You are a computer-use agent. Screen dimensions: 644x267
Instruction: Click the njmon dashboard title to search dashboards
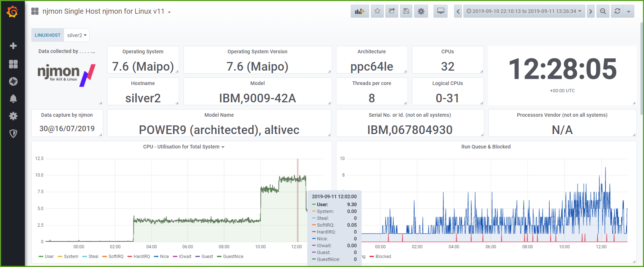click(x=103, y=11)
